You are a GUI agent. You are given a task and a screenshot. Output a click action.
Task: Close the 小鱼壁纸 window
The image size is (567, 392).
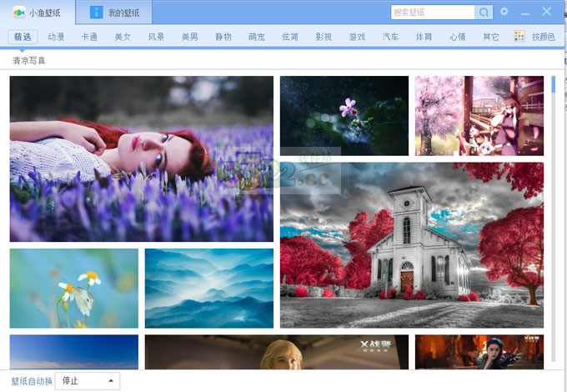click(546, 12)
